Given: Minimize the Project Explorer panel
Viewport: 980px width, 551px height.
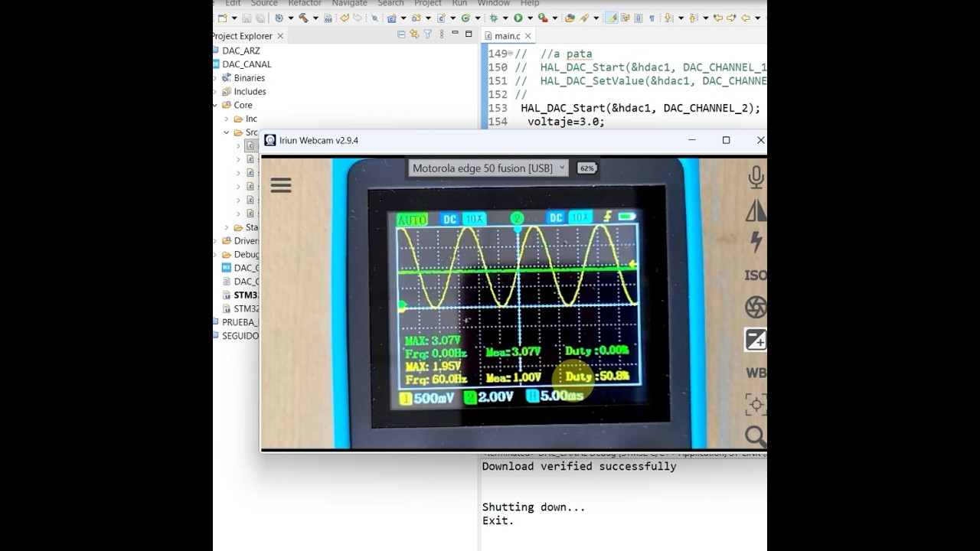Looking at the screenshot, I should tap(454, 34).
